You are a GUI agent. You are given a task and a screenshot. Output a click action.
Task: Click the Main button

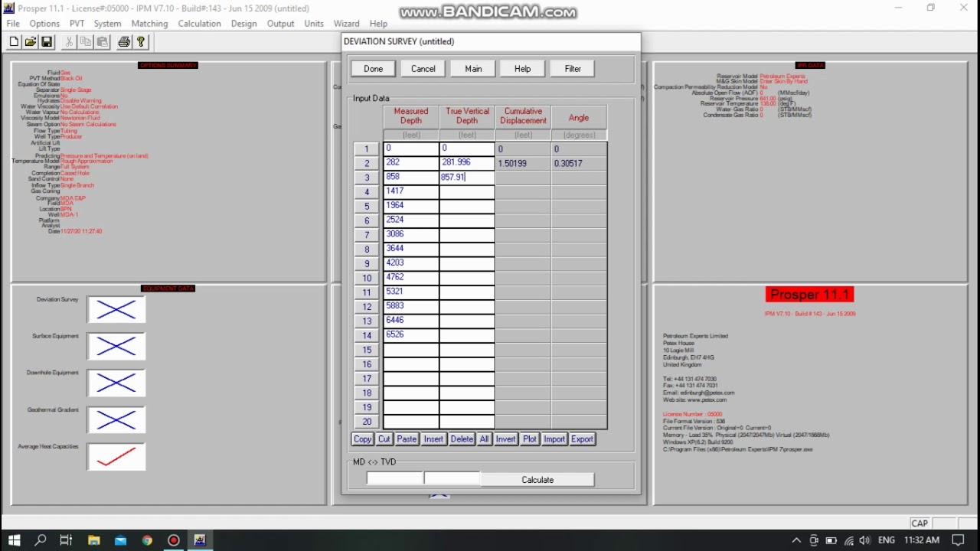click(473, 69)
